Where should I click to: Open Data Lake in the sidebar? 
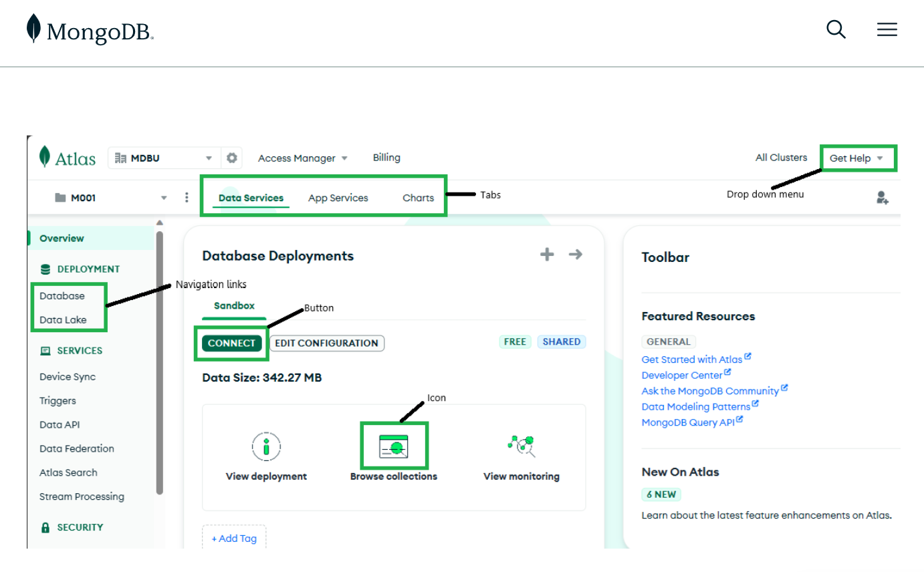pyautogui.click(x=63, y=320)
